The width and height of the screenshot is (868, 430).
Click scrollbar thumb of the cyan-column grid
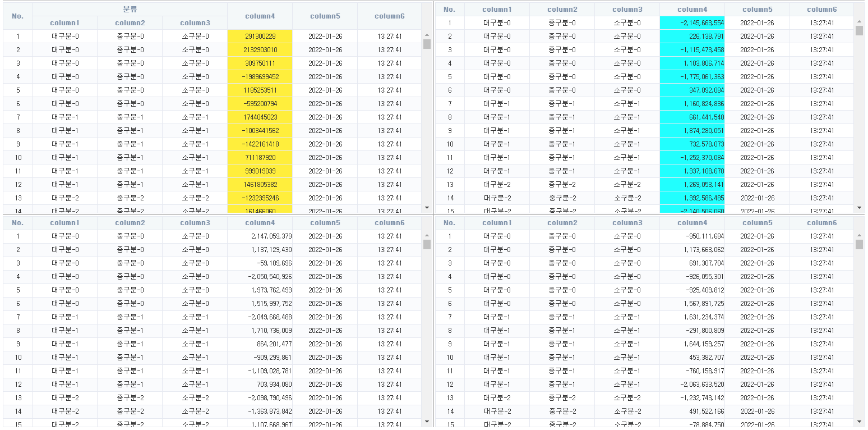[859, 30]
